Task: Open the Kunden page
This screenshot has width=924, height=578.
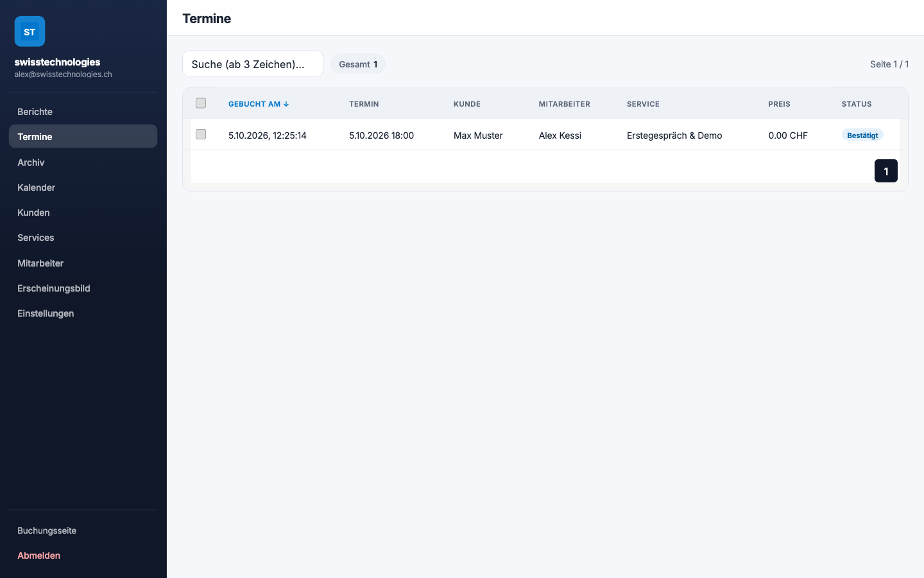Action: click(x=83, y=213)
